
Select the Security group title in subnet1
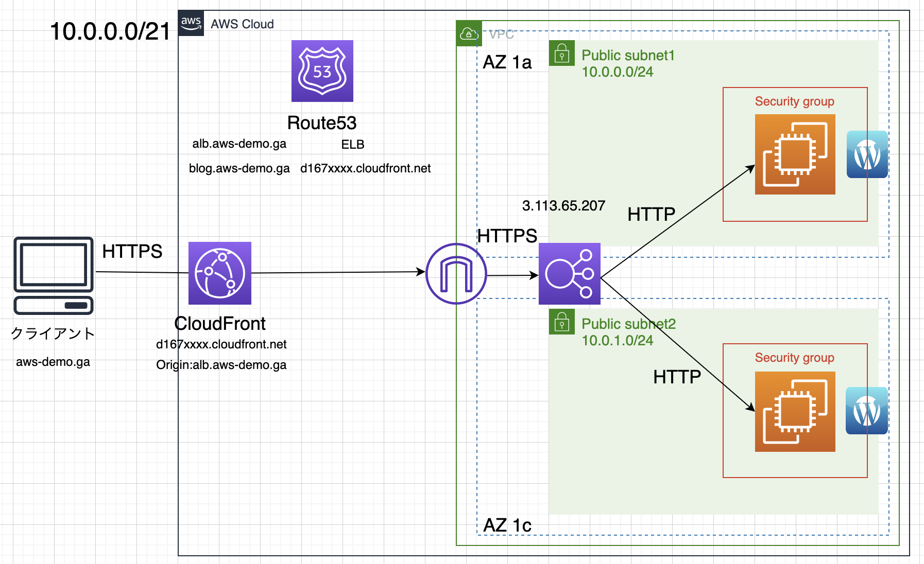coord(795,101)
